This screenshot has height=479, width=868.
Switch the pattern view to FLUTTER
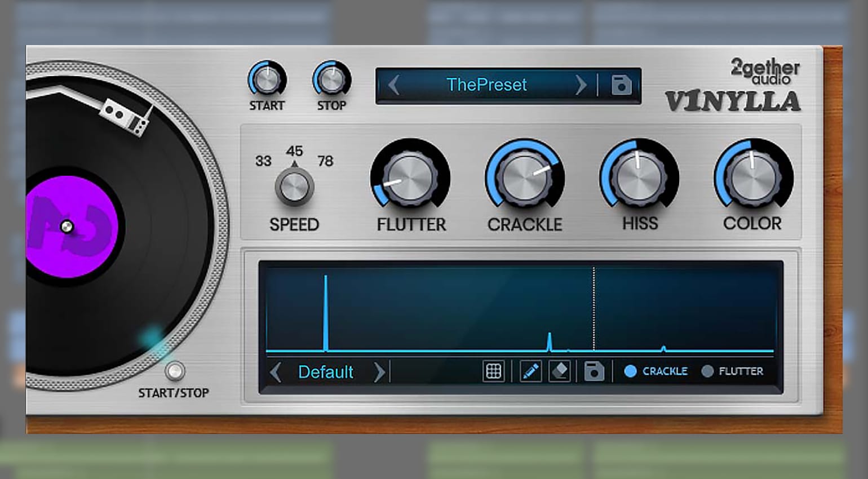click(x=707, y=371)
